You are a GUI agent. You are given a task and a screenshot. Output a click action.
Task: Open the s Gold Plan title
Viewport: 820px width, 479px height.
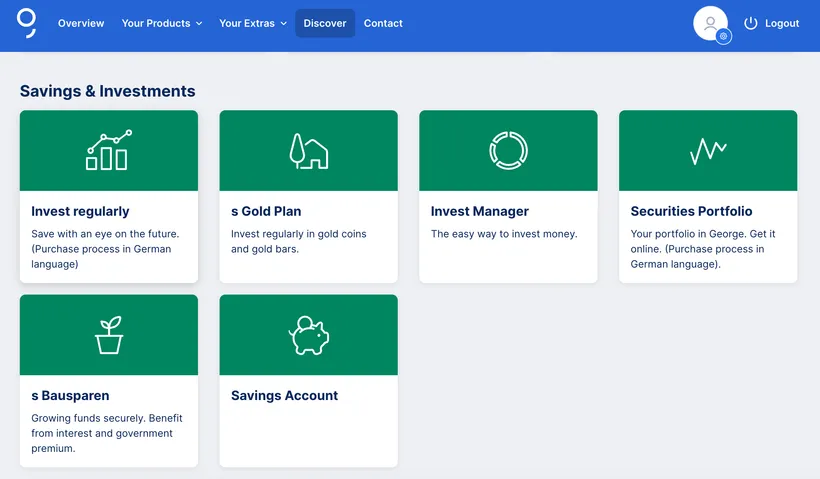click(266, 211)
